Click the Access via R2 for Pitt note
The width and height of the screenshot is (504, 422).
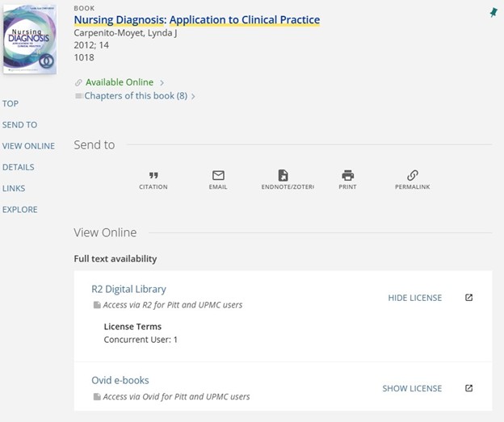173,305
